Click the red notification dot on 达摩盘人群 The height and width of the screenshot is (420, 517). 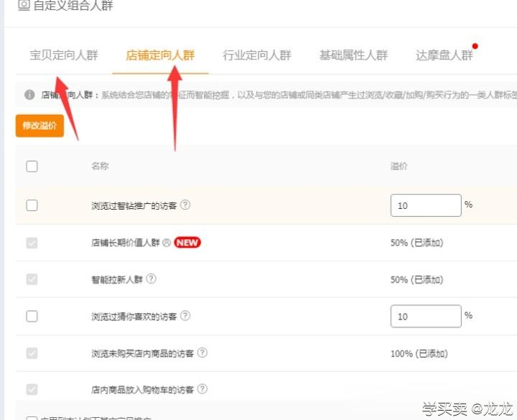475,46
